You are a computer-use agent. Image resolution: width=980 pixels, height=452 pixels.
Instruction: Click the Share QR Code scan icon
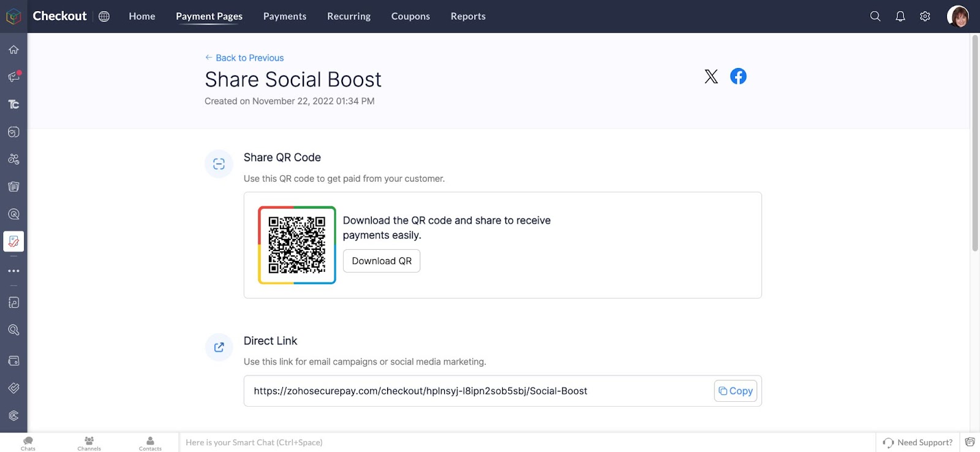point(219,164)
